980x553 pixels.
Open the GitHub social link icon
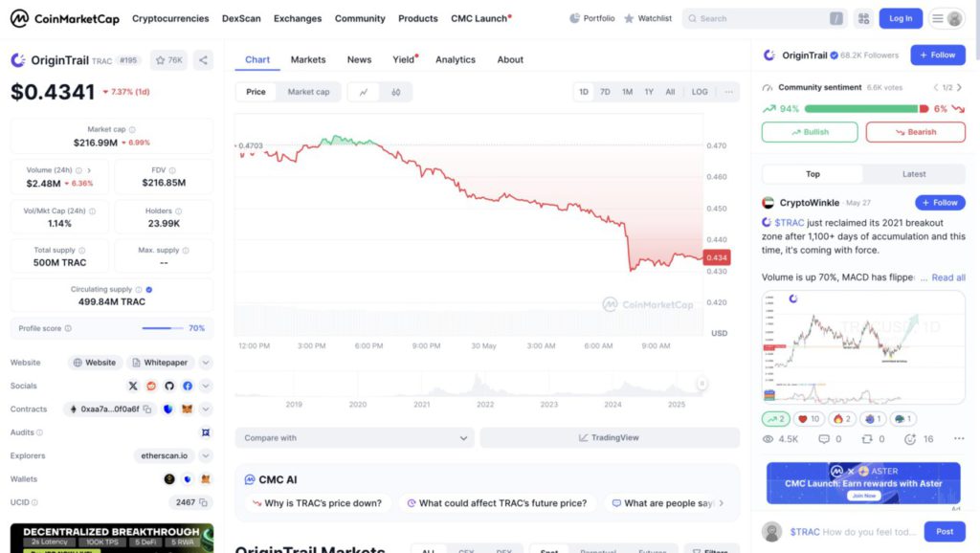point(169,386)
